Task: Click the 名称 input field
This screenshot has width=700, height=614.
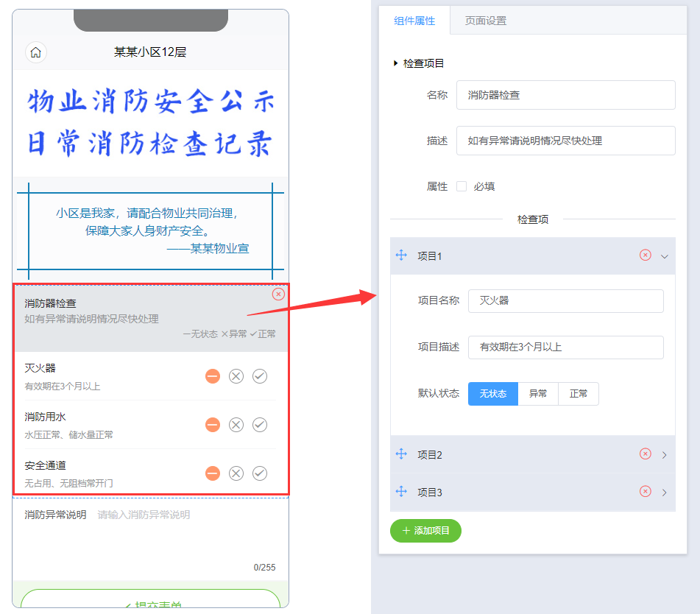Action: (x=565, y=95)
